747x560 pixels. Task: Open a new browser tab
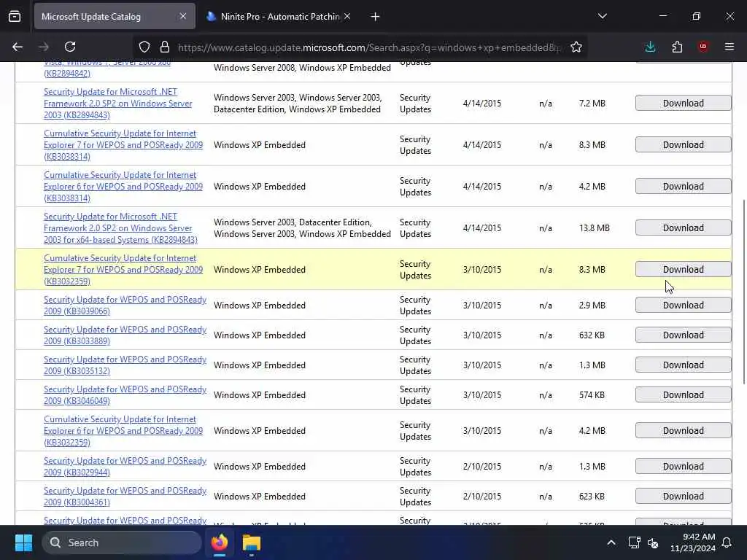[375, 17]
